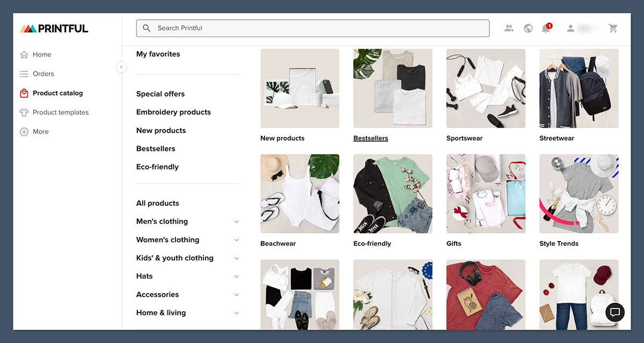Expand the Women's clothing category
This screenshot has width=644, height=343.
click(x=237, y=240)
